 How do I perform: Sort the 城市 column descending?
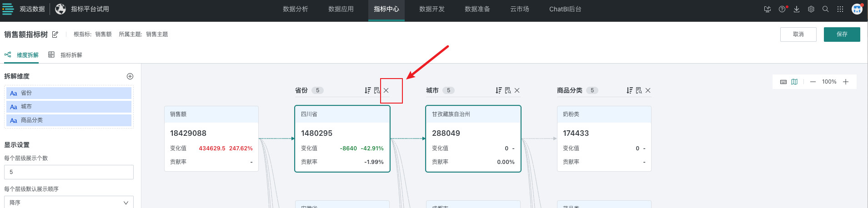(x=499, y=90)
